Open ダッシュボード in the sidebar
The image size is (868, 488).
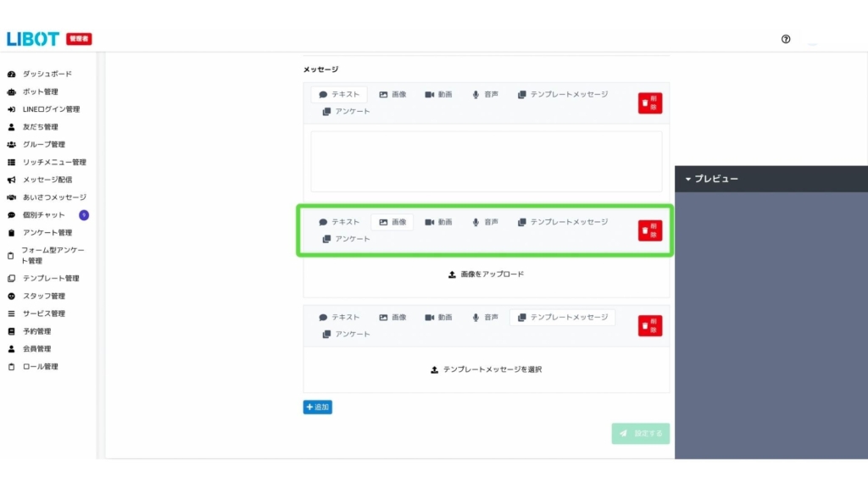tap(47, 74)
